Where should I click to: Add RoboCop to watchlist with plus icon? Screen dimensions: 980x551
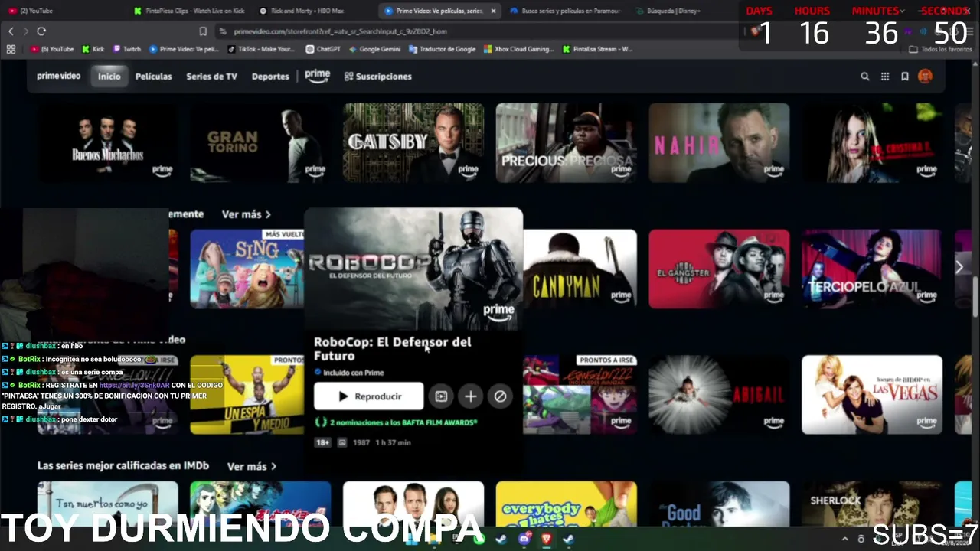(470, 396)
